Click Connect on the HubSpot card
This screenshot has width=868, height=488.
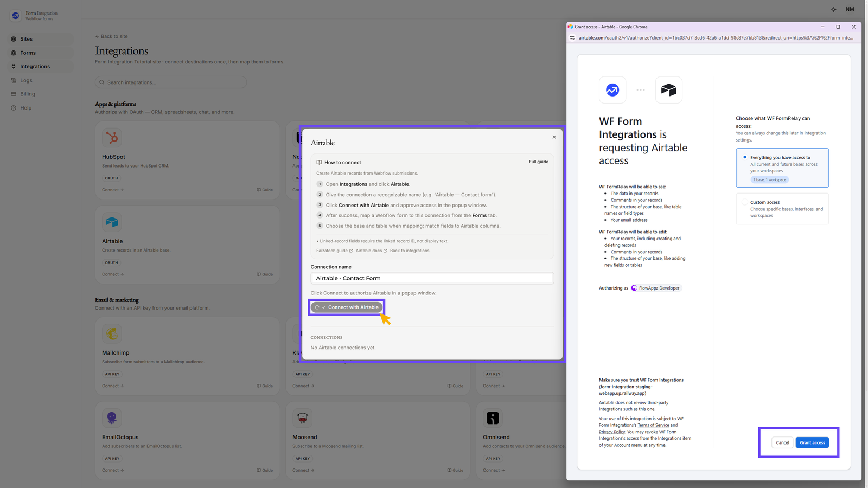point(113,190)
